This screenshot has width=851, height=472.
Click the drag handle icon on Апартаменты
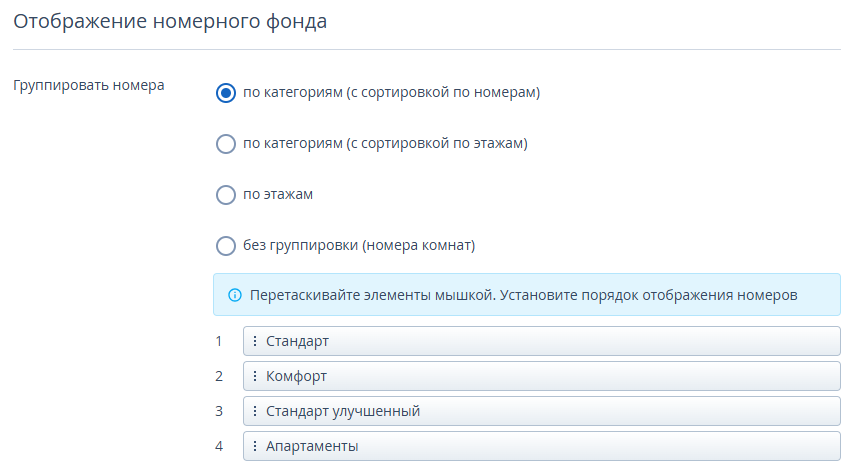(x=255, y=445)
